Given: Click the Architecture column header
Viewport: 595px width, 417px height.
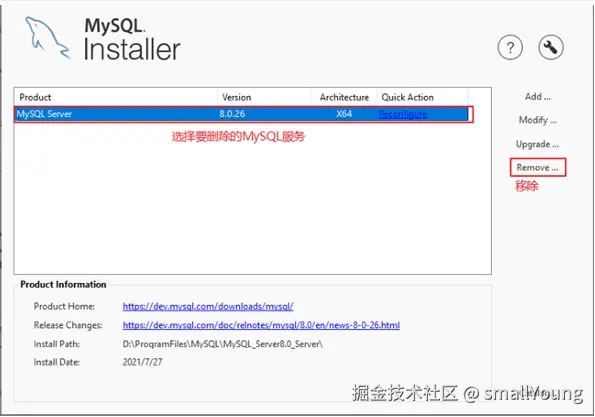Looking at the screenshot, I should [x=344, y=98].
